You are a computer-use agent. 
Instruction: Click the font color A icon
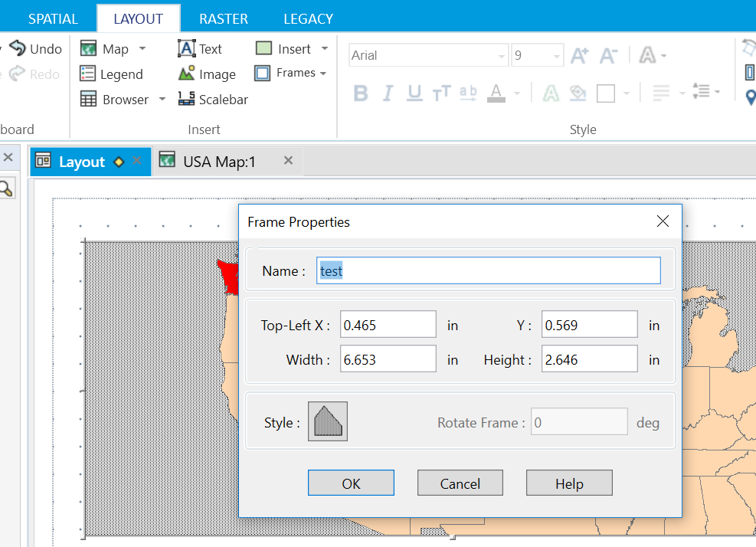(496, 93)
